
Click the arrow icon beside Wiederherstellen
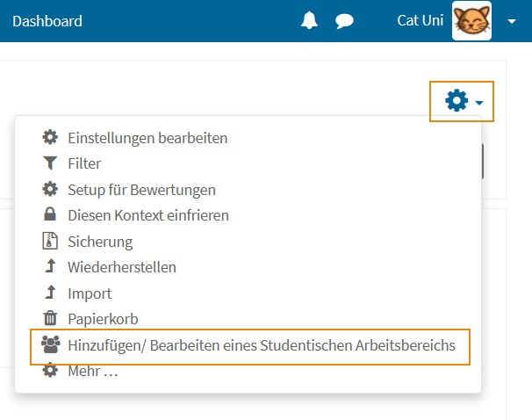(x=51, y=266)
